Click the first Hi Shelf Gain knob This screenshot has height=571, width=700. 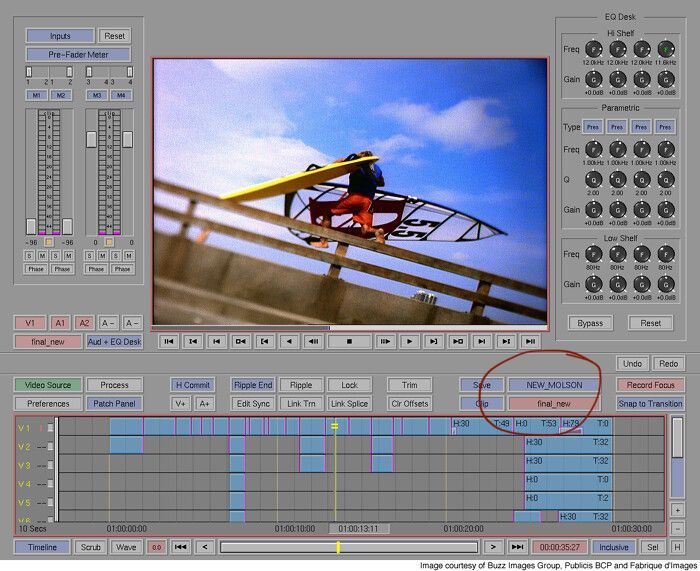pyautogui.click(x=593, y=79)
